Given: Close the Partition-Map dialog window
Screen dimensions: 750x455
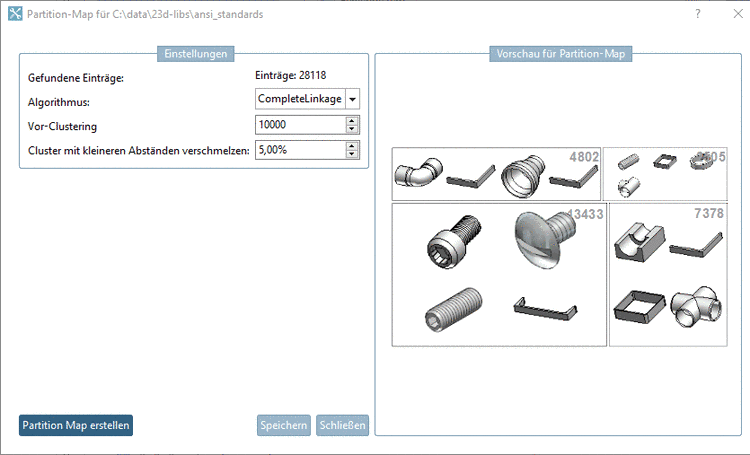Looking at the screenshot, I should point(738,14).
